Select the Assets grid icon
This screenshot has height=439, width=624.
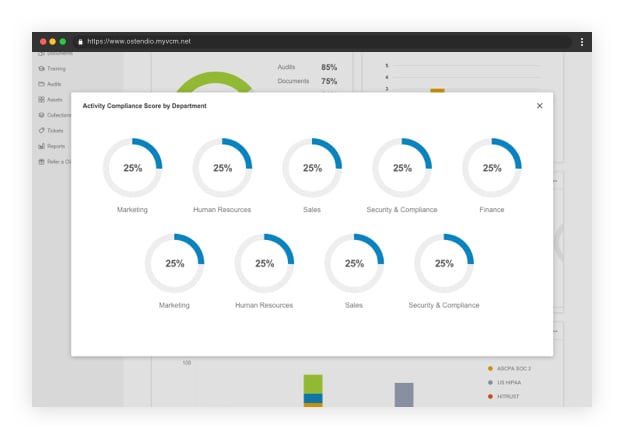pos(41,100)
